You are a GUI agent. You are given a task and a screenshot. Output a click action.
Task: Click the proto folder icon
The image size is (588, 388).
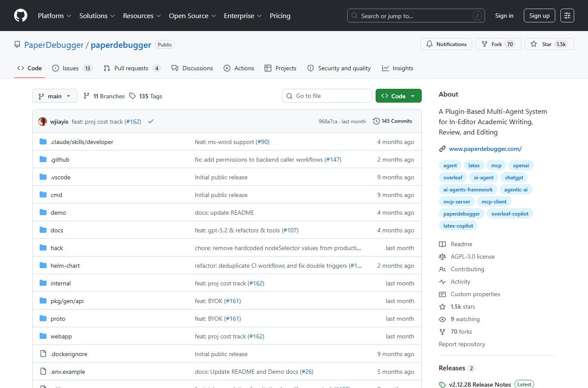(x=43, y=318)
